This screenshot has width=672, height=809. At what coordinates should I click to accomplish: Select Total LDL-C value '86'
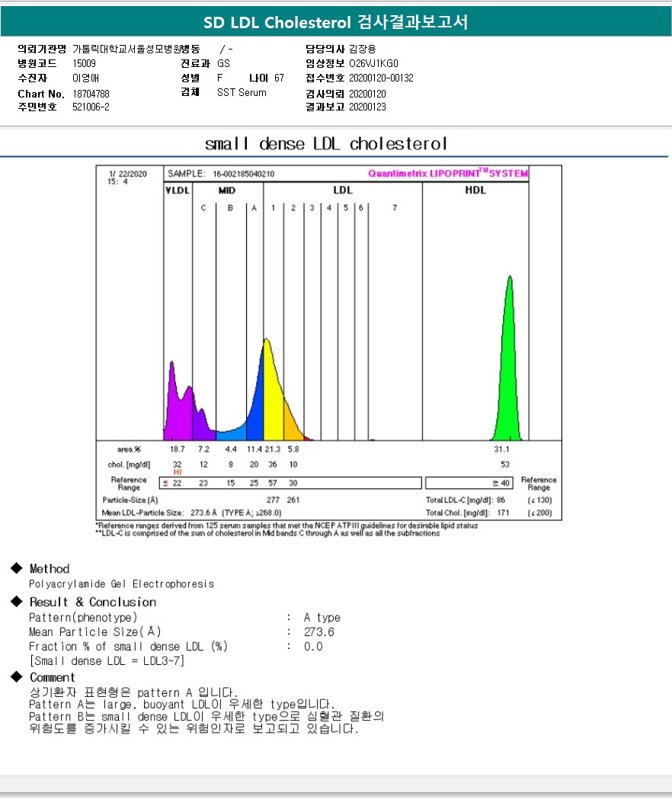(x=501, y=500)
